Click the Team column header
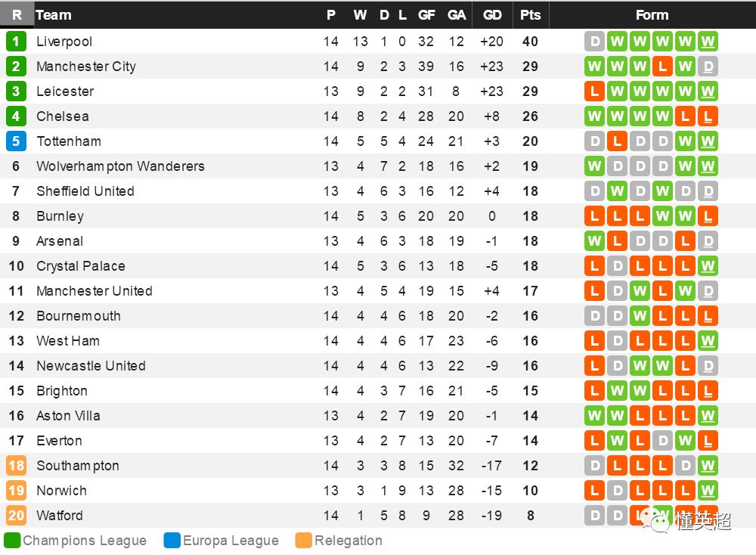The image size is (756, 555). (x=54, y=15)
